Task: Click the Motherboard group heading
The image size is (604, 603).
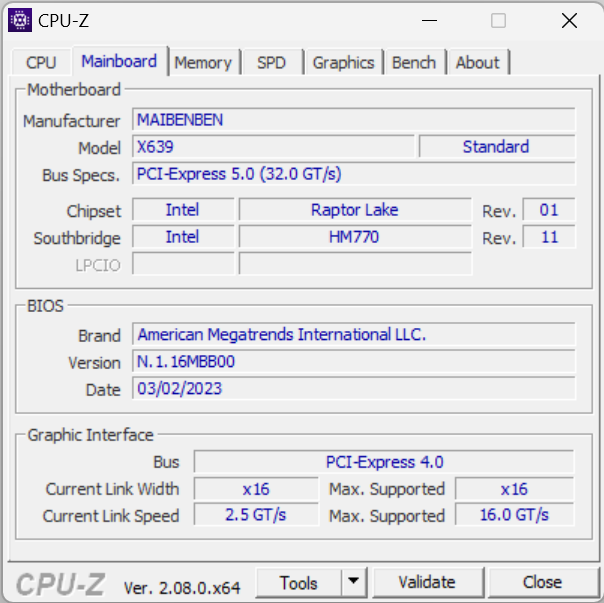Action: coord(74,90)
